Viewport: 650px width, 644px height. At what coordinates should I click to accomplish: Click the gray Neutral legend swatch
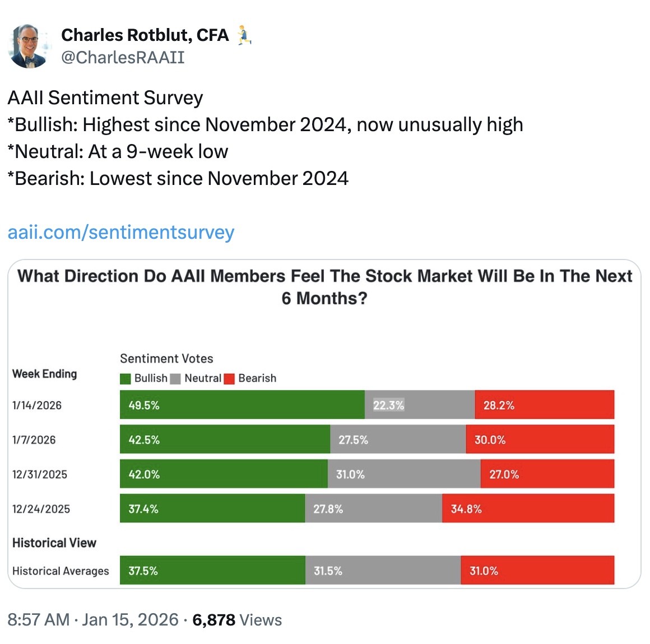(175, 379)
